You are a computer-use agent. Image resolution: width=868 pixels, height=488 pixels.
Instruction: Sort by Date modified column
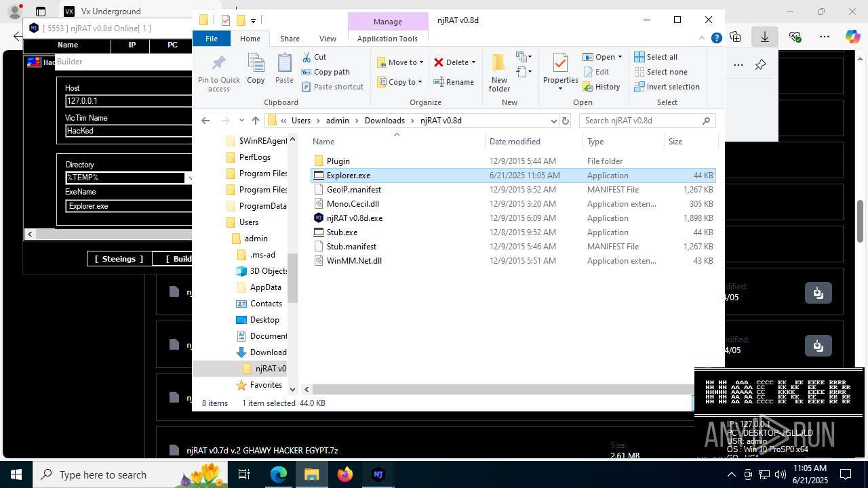534,142
